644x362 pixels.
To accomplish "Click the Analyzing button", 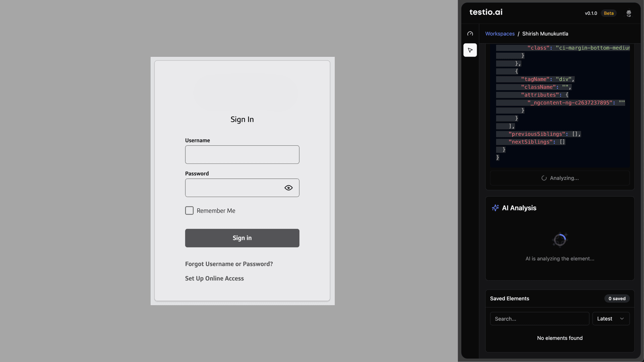I will tap(559, 178).
